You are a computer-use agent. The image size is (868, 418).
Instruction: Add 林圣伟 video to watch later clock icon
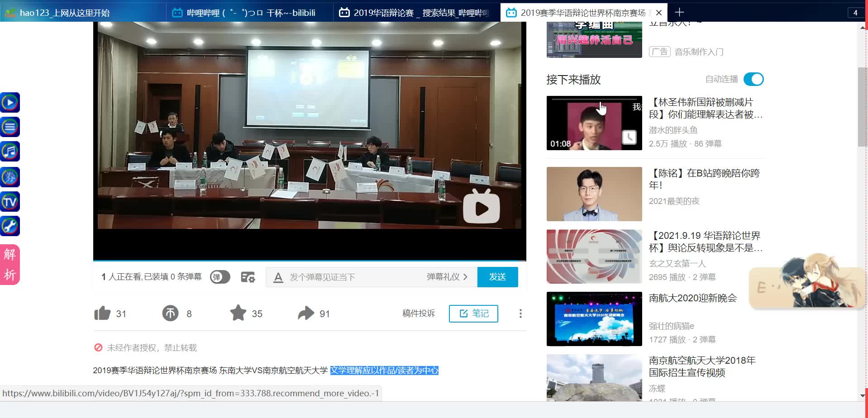point(629,137)
